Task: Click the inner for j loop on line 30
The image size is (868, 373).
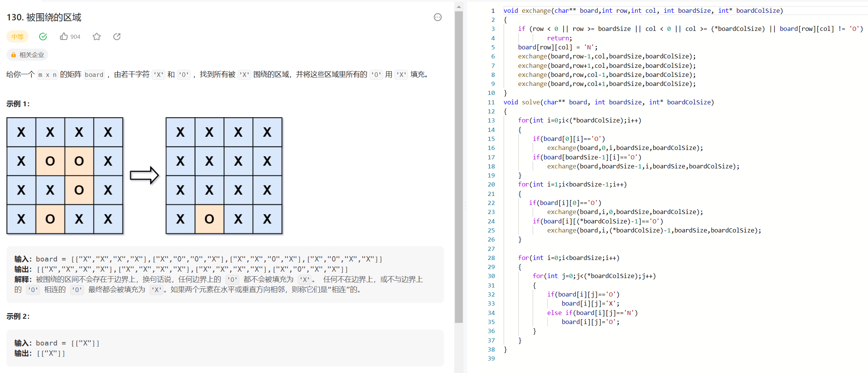Action: pyautogui.click(x=594, y=276)
